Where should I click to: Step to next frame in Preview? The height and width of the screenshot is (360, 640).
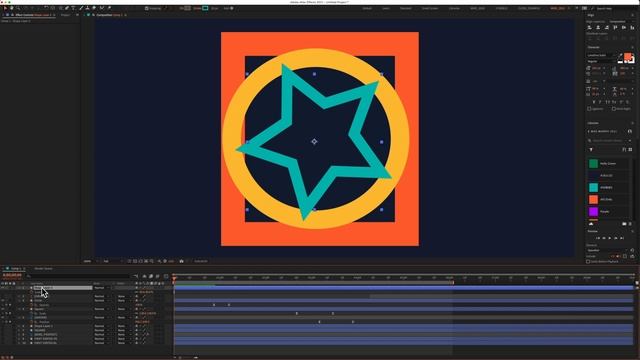[x=616, y=238]
